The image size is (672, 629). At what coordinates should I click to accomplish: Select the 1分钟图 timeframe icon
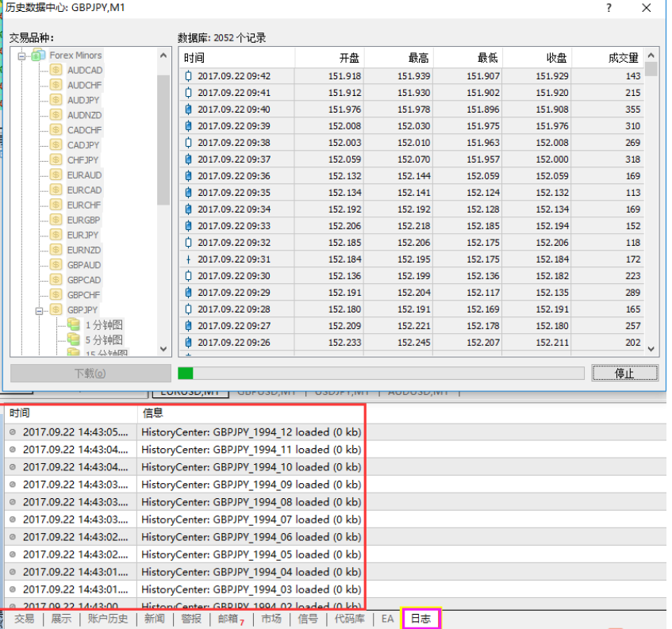click(x=74, y=325)
